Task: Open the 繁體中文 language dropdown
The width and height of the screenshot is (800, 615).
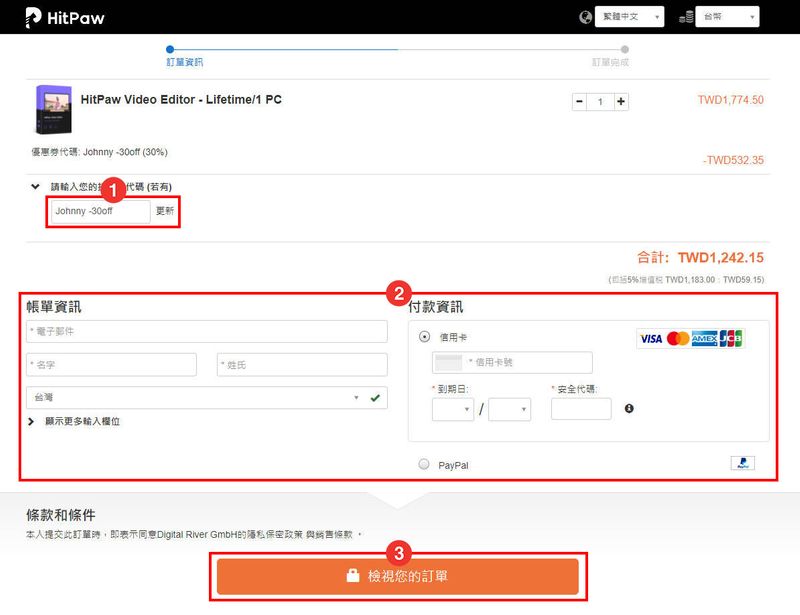Action: coord(629,17)
